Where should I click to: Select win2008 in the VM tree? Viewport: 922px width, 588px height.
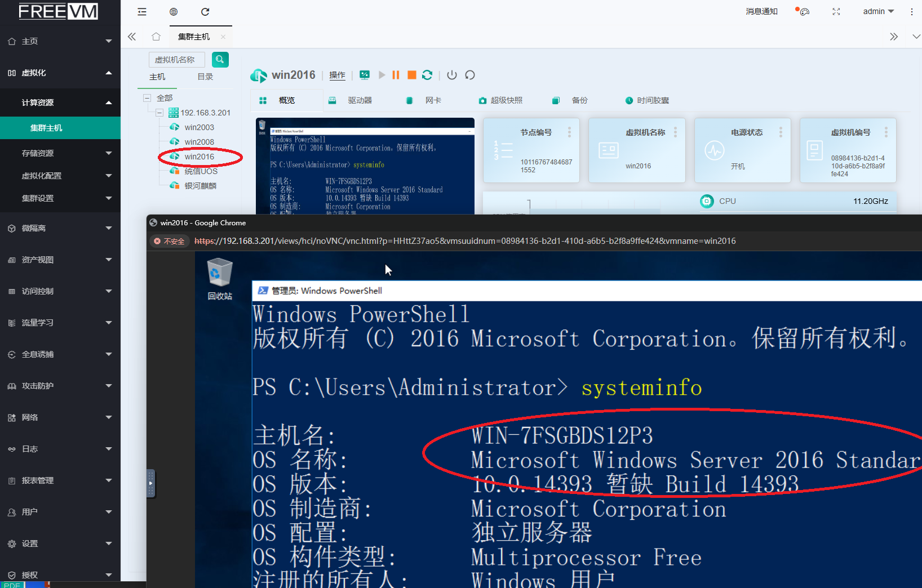pyautogui.click(x=199, y=142)
